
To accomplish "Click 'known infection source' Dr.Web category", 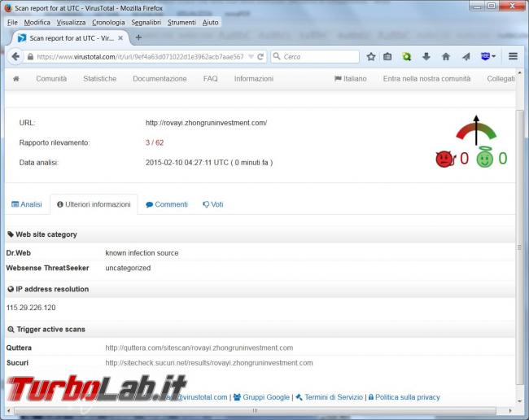I will coord(142,252).
